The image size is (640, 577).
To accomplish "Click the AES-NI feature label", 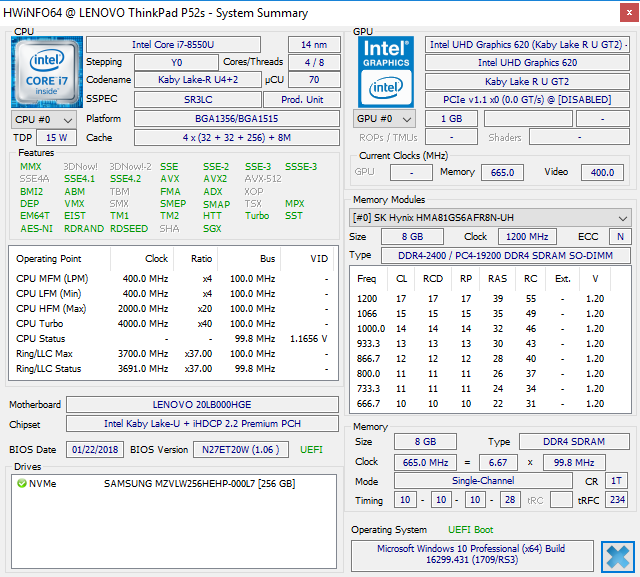I will click(x=36, y=229).
